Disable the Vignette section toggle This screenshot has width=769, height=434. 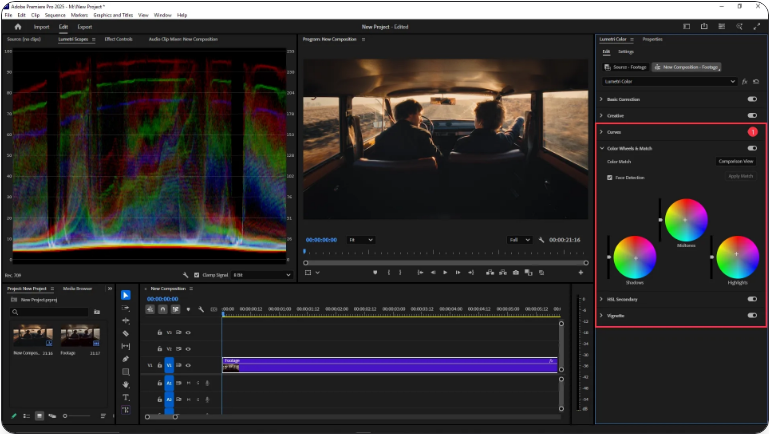pyautogui.click(x=751, y=315)
